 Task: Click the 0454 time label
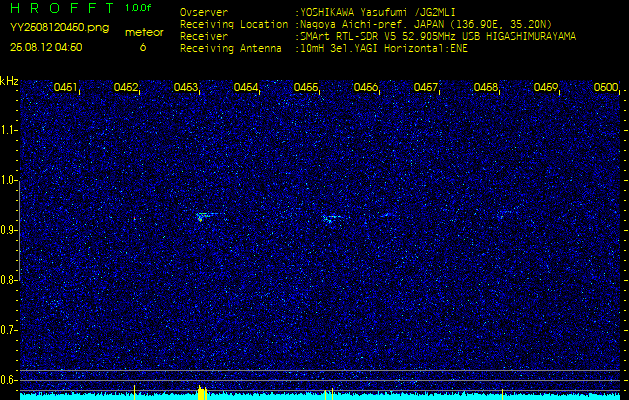coord(246,87)
